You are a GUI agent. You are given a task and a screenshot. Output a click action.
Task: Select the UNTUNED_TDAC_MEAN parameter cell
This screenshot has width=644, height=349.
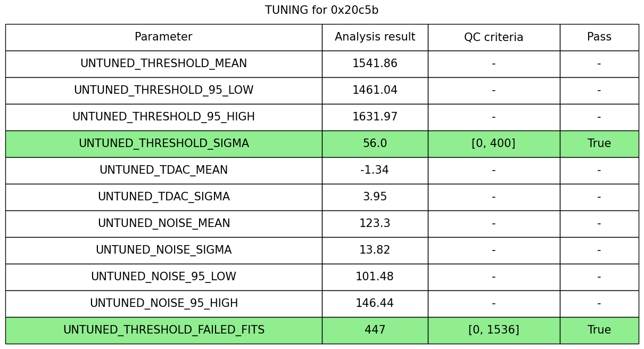[163, 171]
